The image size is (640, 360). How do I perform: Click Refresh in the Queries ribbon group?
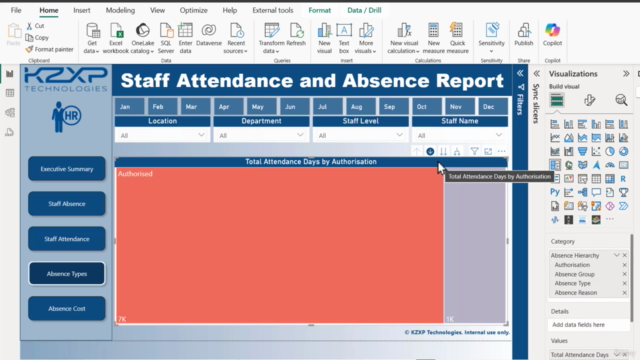click(x=296, y=35)
